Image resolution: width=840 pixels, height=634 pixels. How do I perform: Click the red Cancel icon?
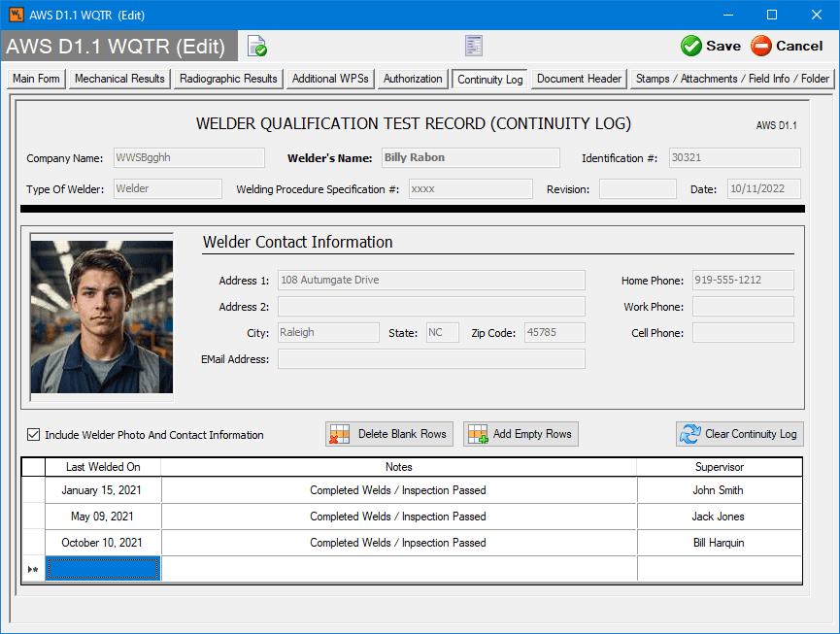click(760, 46)
